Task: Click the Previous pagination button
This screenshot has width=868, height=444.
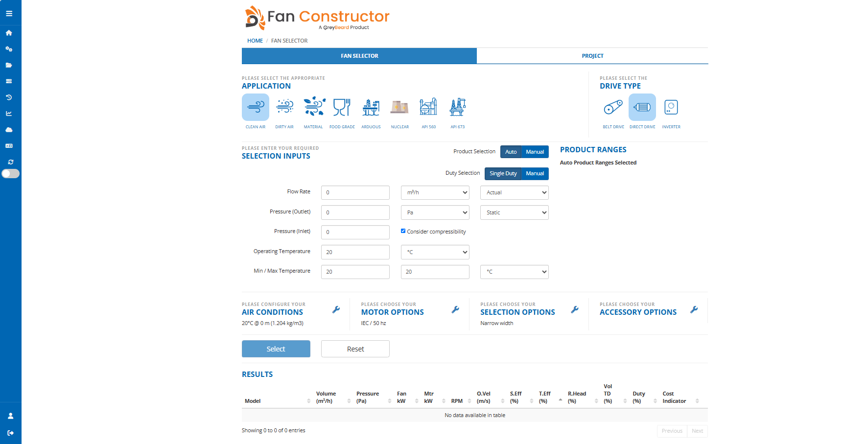Action: click(x=672, y=431)
